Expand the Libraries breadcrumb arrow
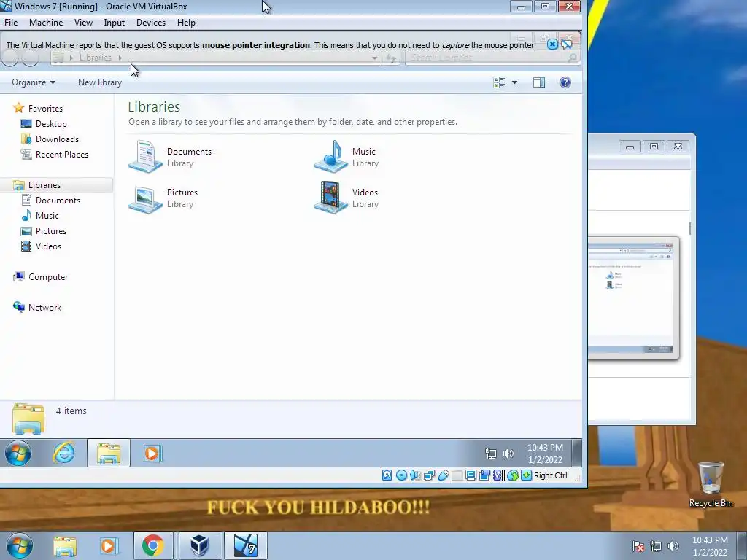The image size is (747, 560). [x=120, y=58]
